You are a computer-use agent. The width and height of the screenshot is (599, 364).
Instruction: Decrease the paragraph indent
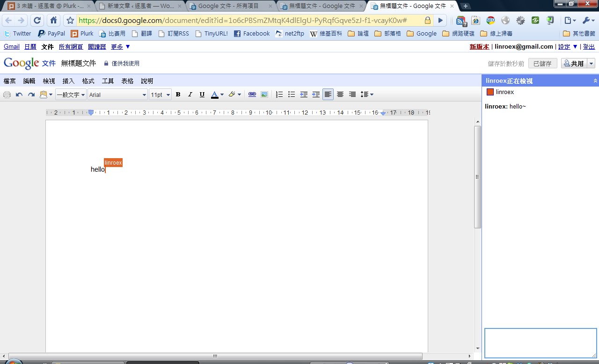[x=304, y=95]
